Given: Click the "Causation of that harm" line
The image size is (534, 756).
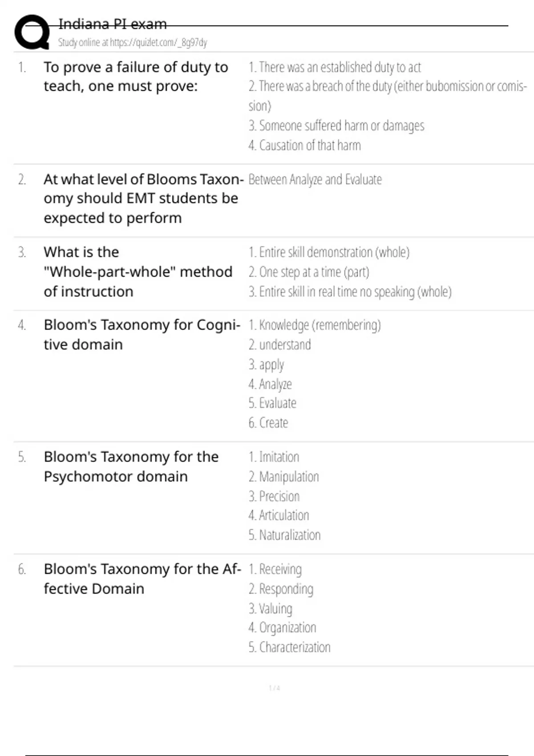Looking at the screenshot, I should tap(305, 145).
